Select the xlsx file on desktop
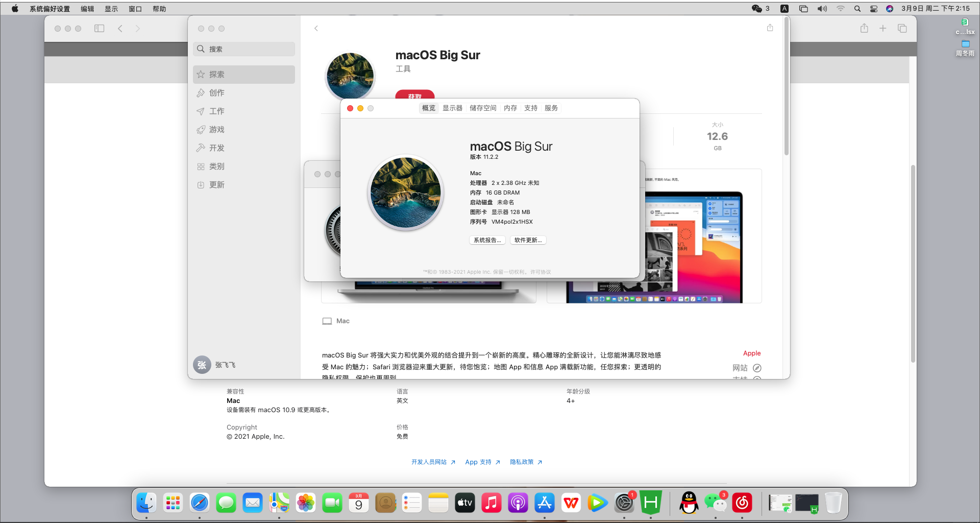Screen dimensions: 980x523 965,27
